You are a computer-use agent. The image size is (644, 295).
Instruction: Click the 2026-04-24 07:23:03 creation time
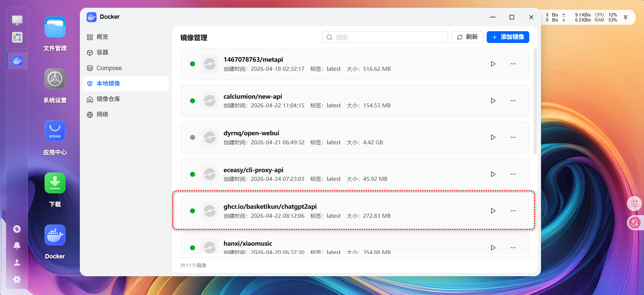(278, 179)
